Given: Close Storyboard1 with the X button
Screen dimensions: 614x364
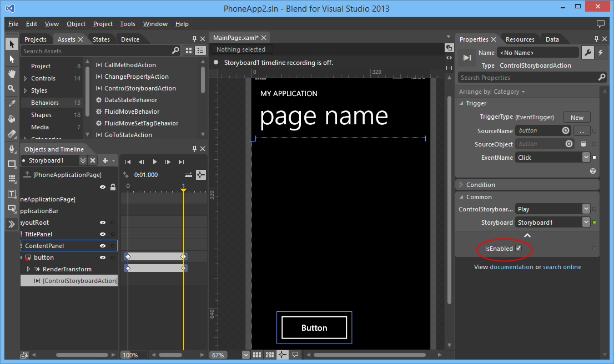Looking at the screenshot, I should tap(92, 160).
